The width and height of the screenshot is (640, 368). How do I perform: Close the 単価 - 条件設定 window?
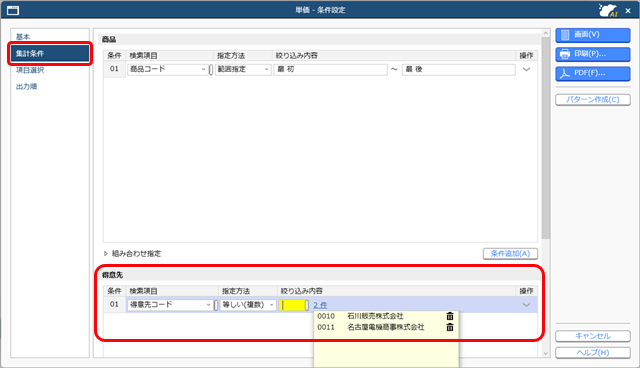(x=628, y=11)
